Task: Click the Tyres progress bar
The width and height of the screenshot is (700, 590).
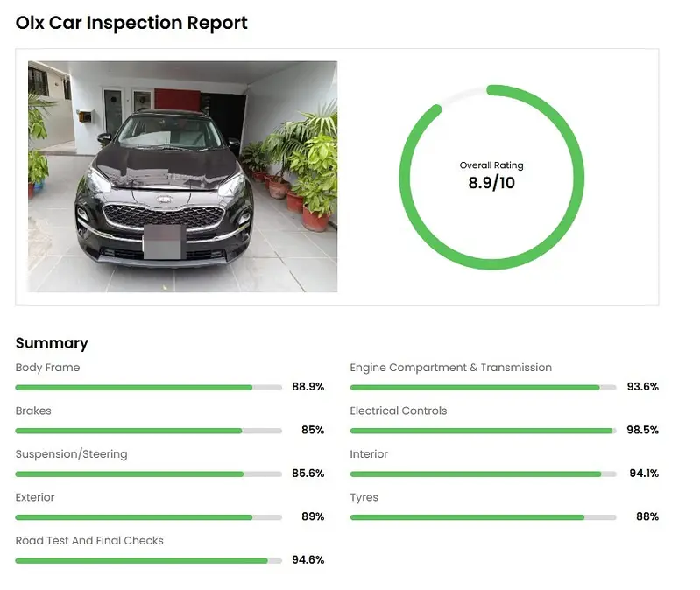Action: click(x=483, y=517)
